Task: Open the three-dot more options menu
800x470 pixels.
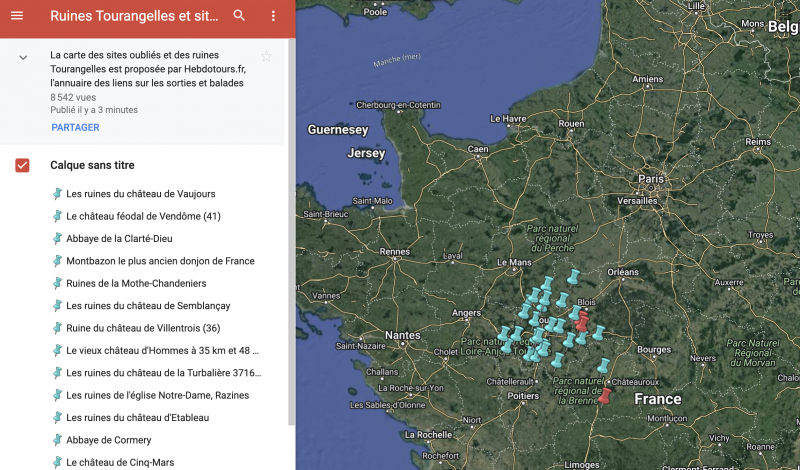Action: [273, 16]
